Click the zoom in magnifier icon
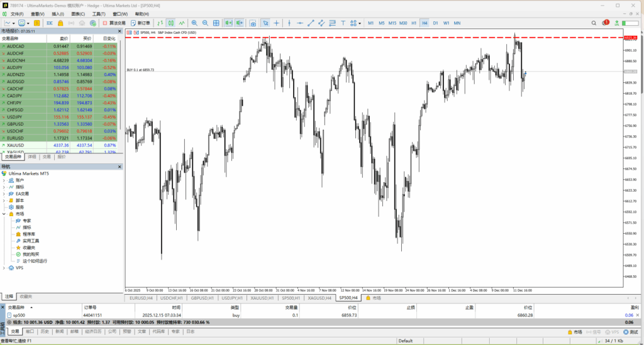644x345 pixels. click(x=194, y=23)
